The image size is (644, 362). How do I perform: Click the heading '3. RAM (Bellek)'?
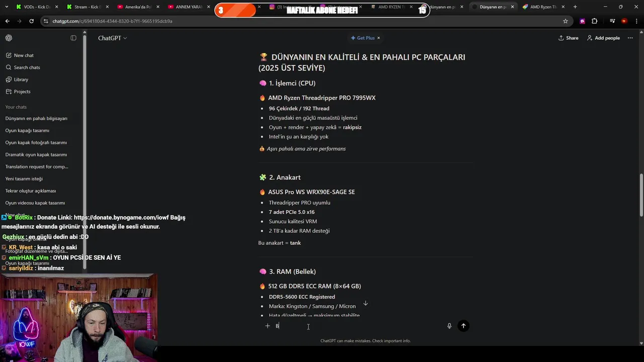click(x=292, y=271)
